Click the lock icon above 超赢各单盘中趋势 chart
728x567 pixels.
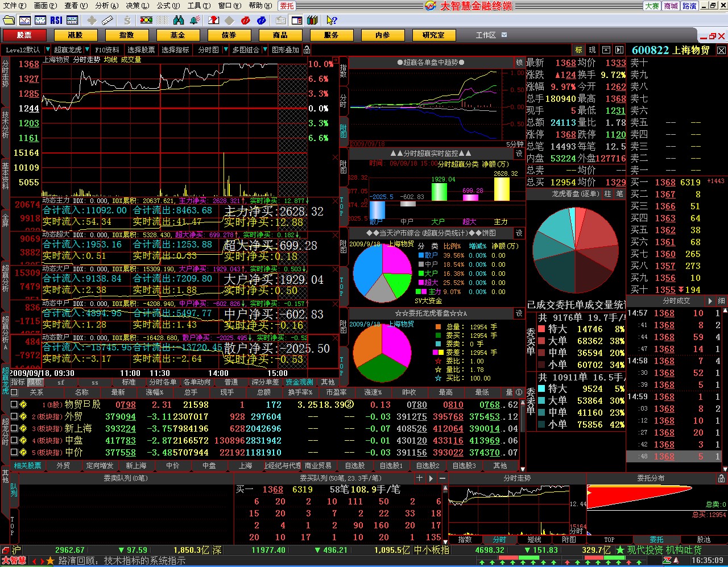(x=519, y=62)
